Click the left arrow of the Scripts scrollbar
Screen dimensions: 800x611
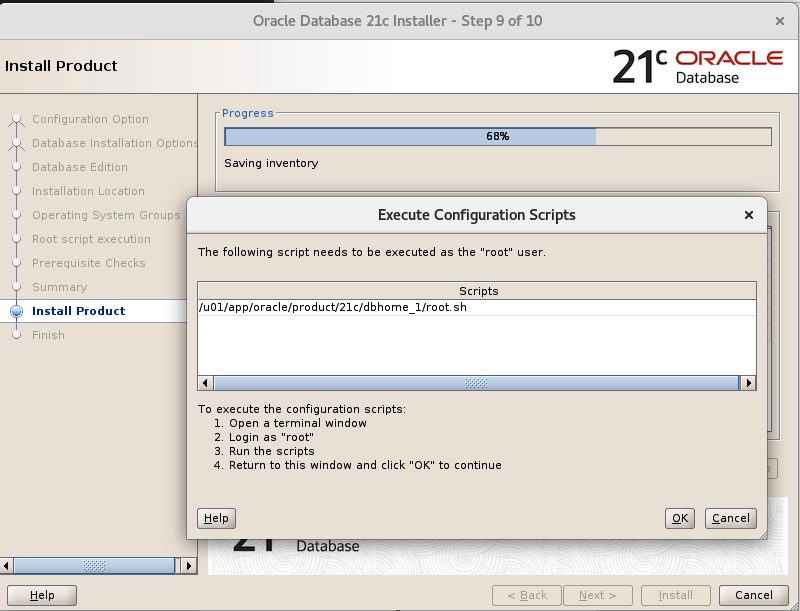tap(205, 382)
